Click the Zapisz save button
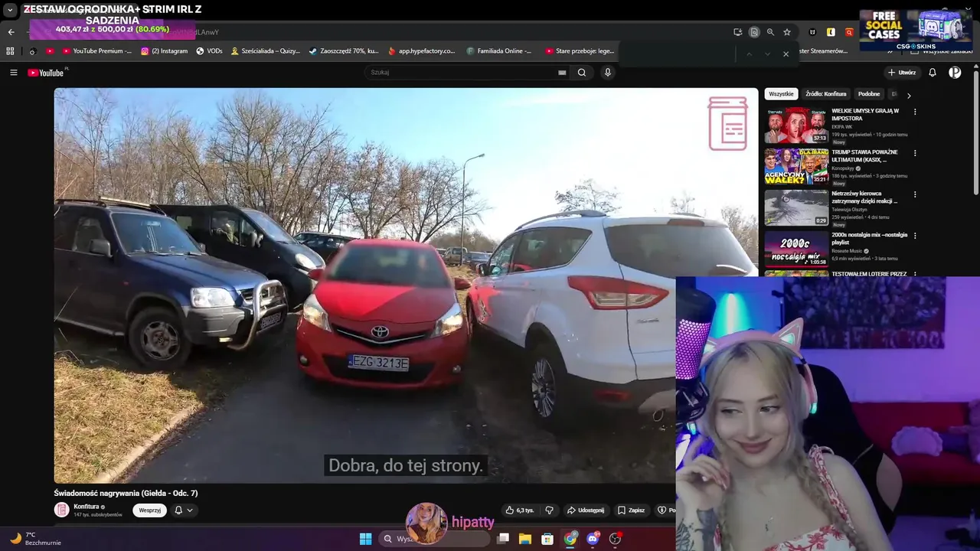This screenshot has width=980, height=551. pos(632,510)
